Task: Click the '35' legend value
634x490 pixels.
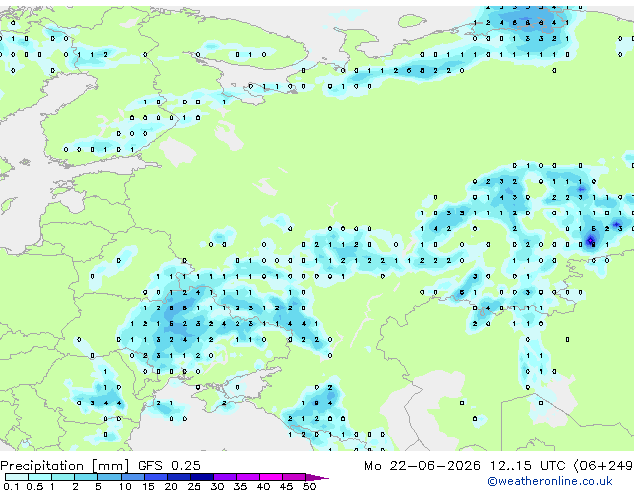Action: [240, 486]
